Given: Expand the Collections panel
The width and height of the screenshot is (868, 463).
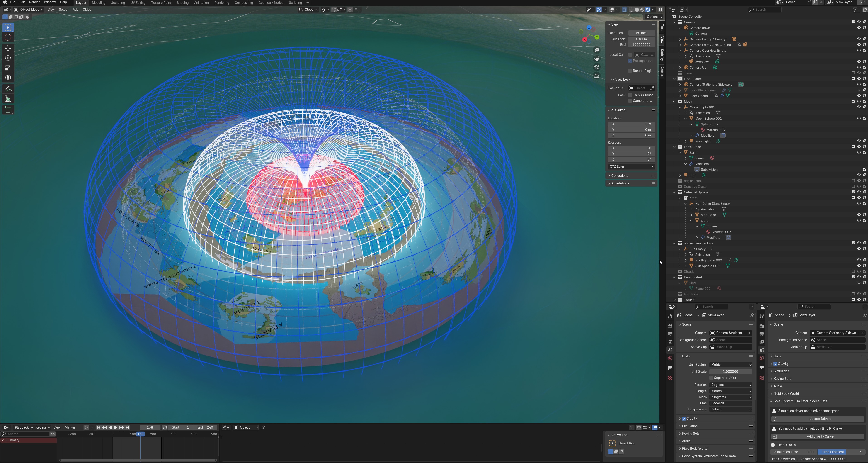Looking at the screenshot, I should coord(619,176).
